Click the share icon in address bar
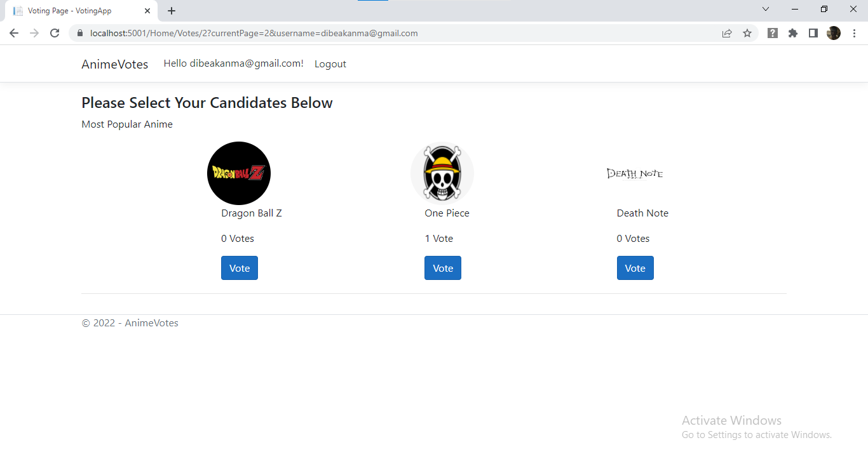Screen dimensions: 868x459 coord(727,32)
